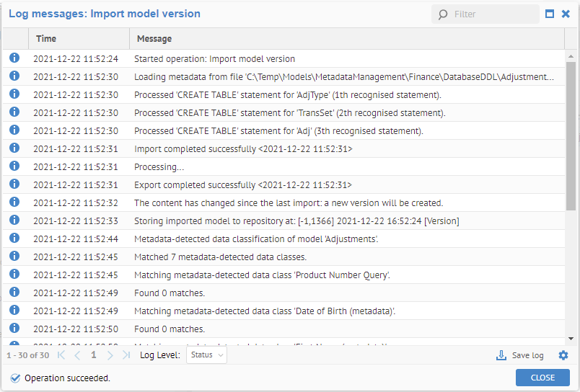Click the Filter input field

click(493, 14)
